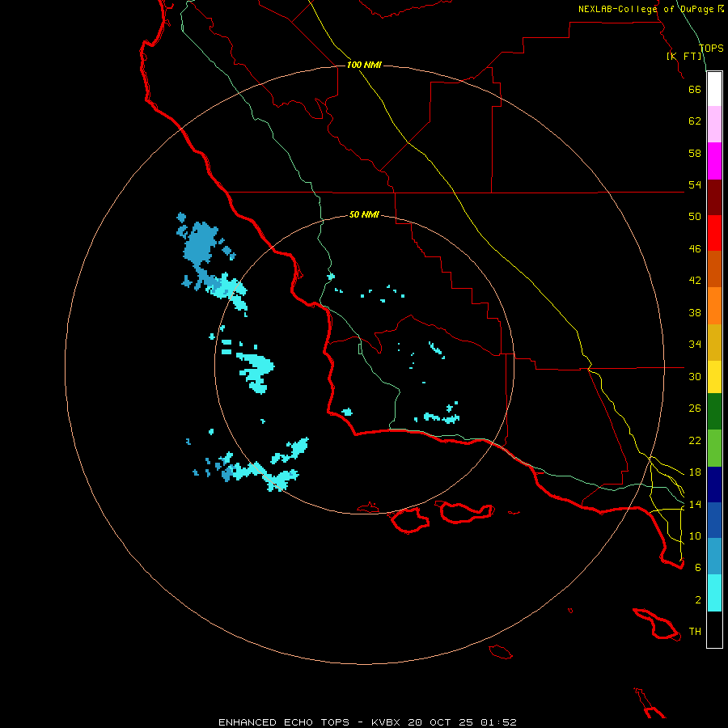The height and width of the screenshot is (728, 728).
Task: Click the "18" scale value
Action: [x=695, y=472]
